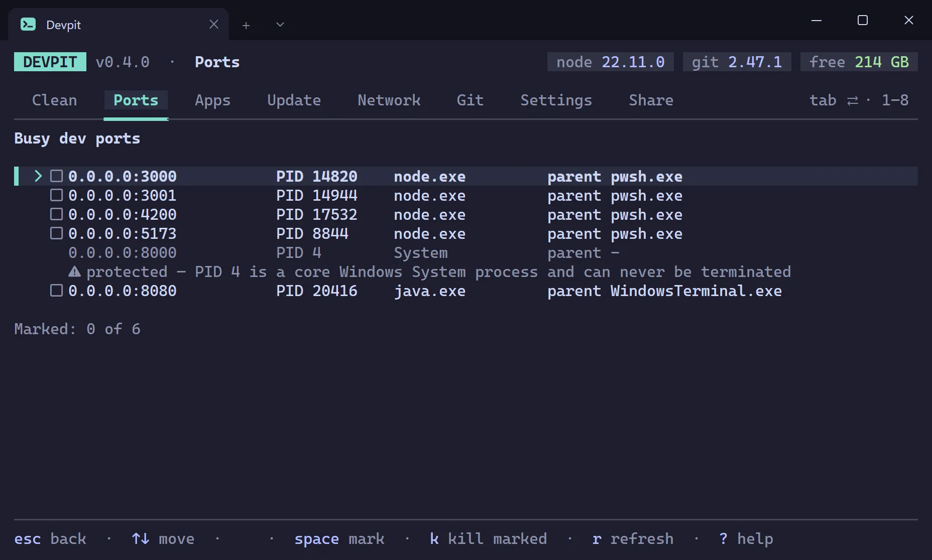Open the terminal profile dropdown chevron
The width and height of the screenshot is (932, 560).
point(280,25)
